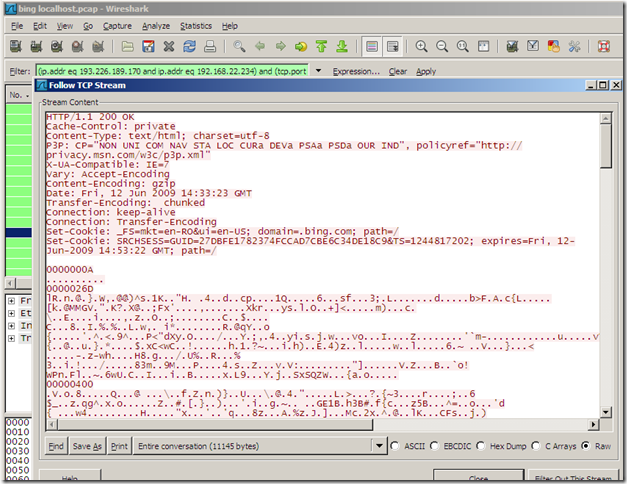Screen dimensions: 627x484
Task: Find a packet magnifier icon
Action: tap(239, 46)
